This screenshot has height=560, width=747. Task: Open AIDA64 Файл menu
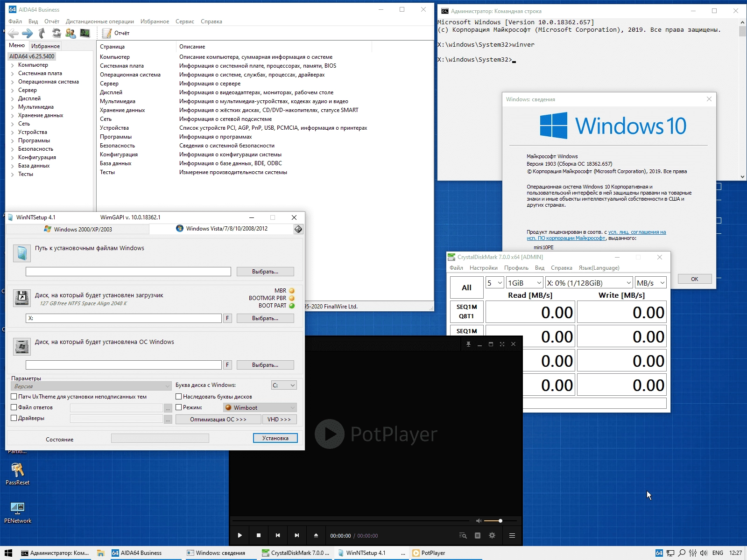click(15, 21)
